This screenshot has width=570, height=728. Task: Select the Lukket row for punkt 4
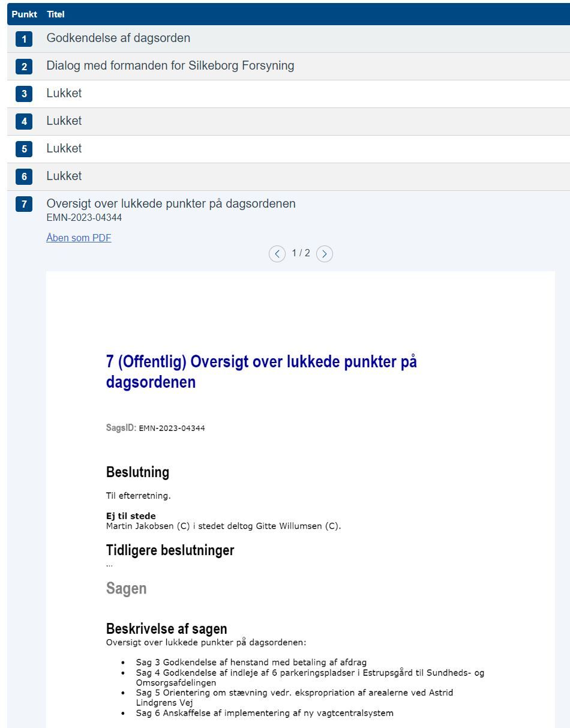(289, 121)
